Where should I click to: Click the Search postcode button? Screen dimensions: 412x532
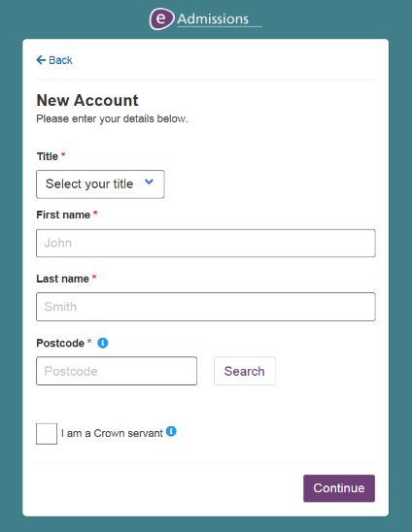pos(245,371)
